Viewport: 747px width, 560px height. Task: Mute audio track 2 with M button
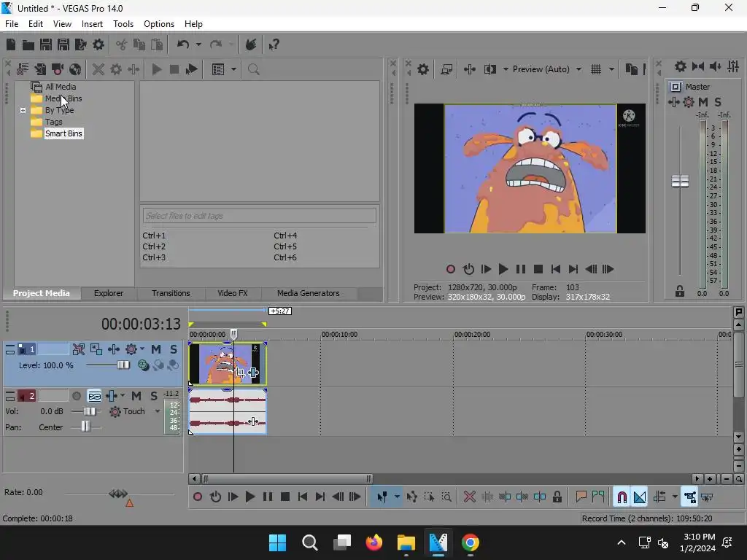coord(136,396)
